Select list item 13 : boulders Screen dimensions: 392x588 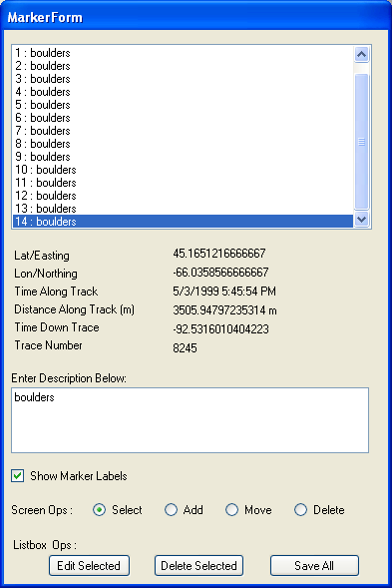click(183, 208)
